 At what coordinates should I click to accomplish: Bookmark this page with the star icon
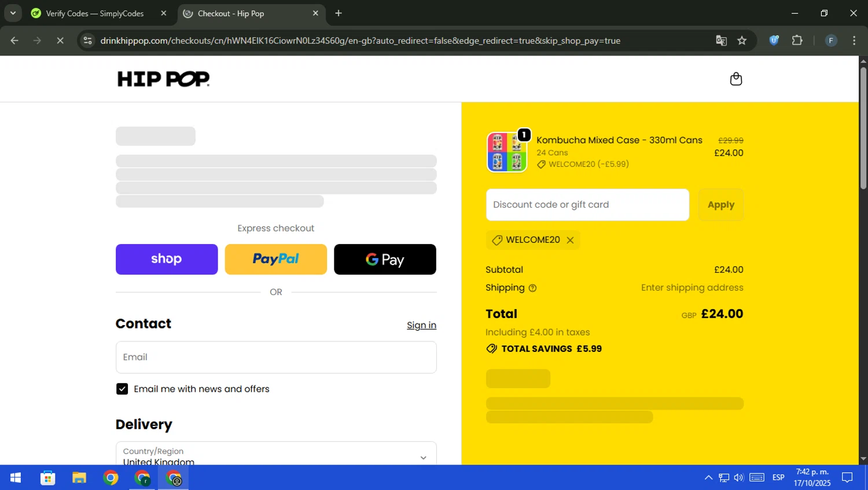pos(742,40)
